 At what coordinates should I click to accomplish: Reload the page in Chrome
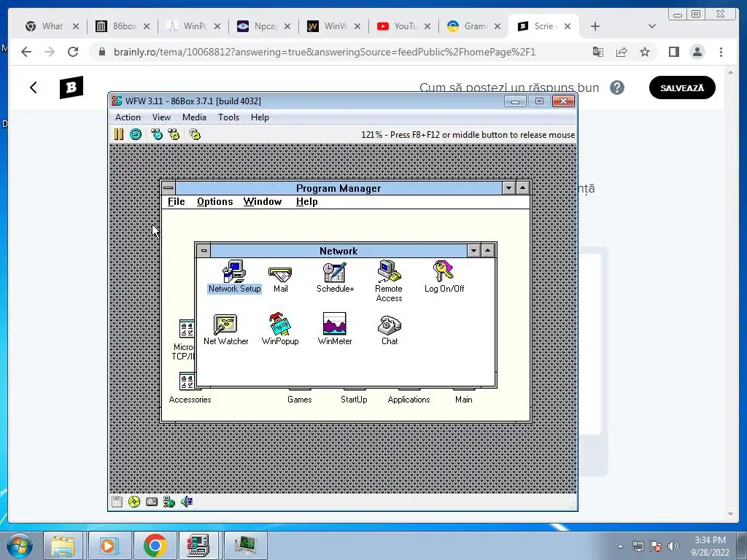(x=73, y=52)
